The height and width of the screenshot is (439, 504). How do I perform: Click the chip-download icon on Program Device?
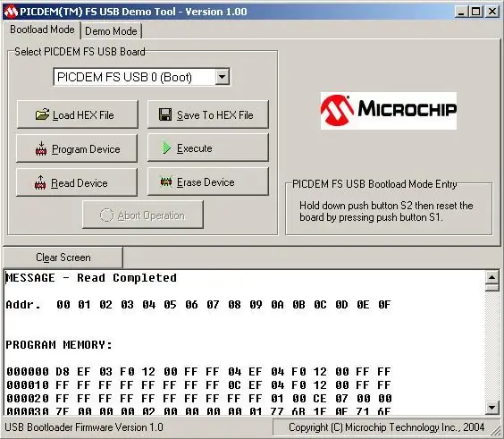(41, 149)
